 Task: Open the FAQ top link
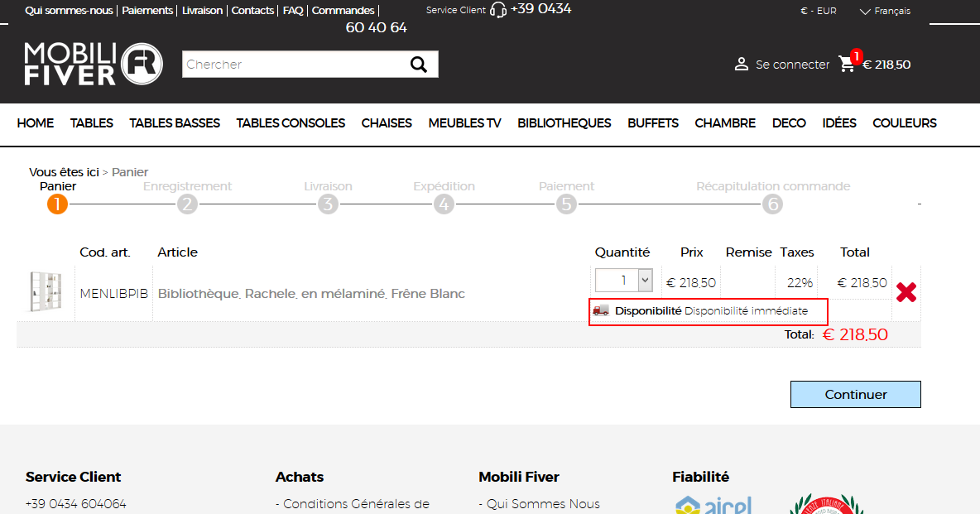coord(292,11)
